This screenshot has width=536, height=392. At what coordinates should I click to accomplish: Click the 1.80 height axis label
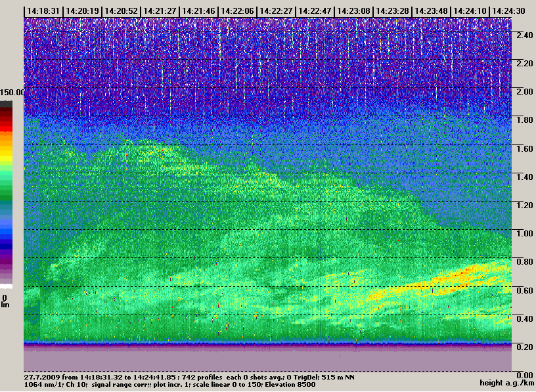(524, 120)
